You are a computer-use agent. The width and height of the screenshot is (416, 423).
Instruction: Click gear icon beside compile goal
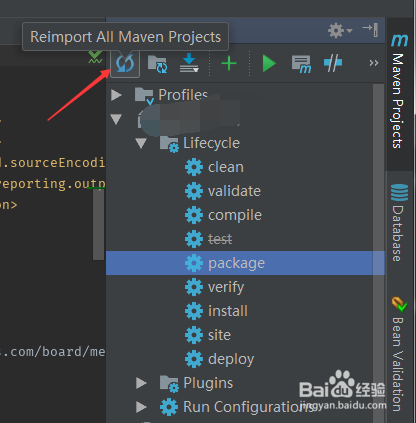[194, 215]
